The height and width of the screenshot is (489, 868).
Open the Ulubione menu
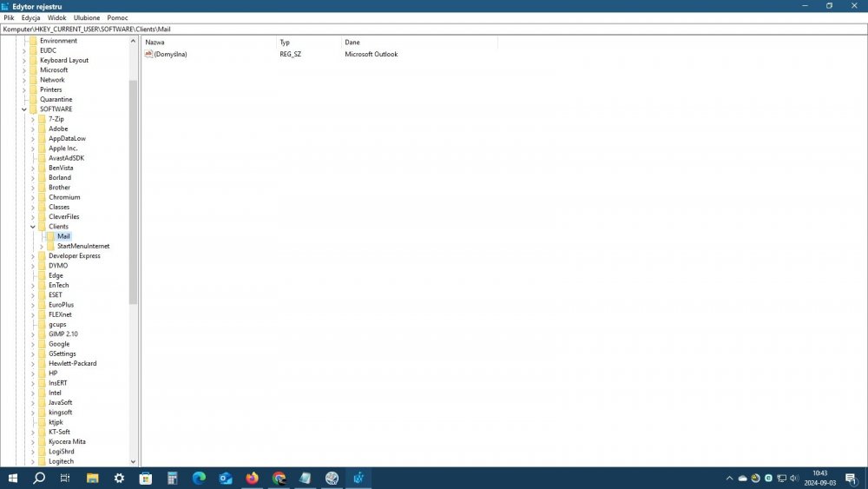click(86, 17)
